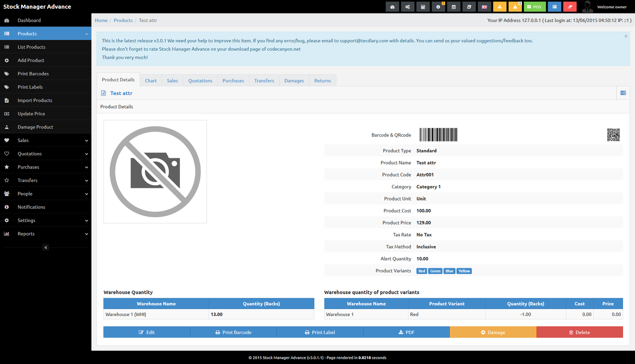Collapse the sidebar with double-arrow toggle
The width and height of the screenshot is (635, 364).
tap(46, 247)
